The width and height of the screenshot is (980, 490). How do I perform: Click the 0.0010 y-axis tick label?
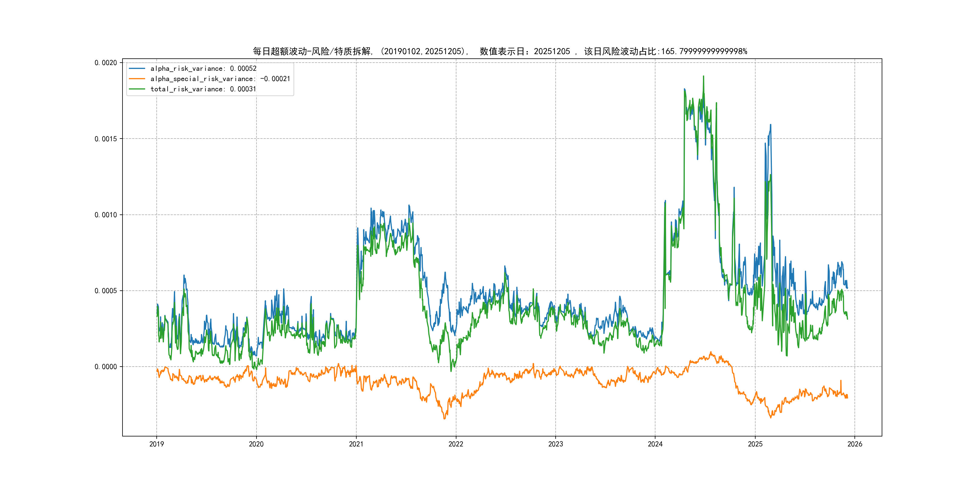tap(106, 215)
